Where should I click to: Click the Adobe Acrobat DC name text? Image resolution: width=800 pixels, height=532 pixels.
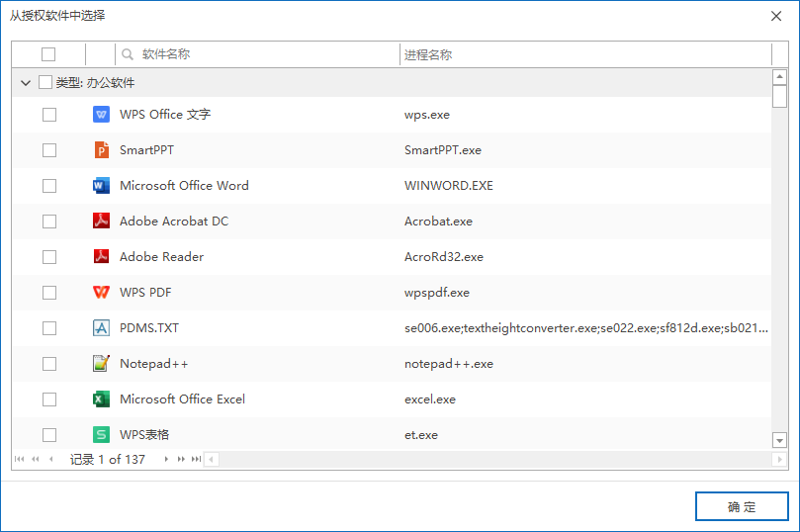coord(174,222)
